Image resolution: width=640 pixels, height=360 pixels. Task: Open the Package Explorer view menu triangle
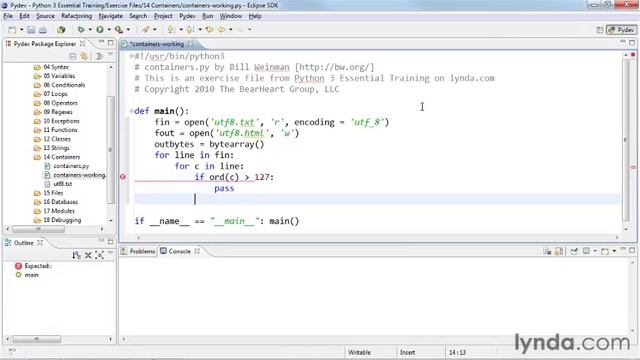[x=110, y=55]
